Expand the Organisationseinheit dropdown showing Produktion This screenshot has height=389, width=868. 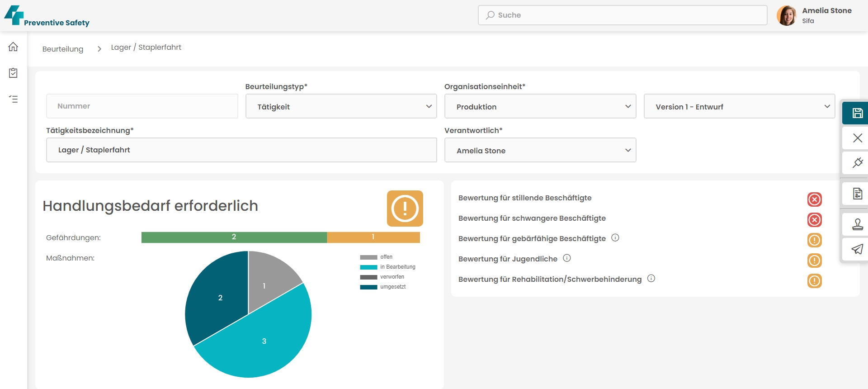[x=540, y=106]
